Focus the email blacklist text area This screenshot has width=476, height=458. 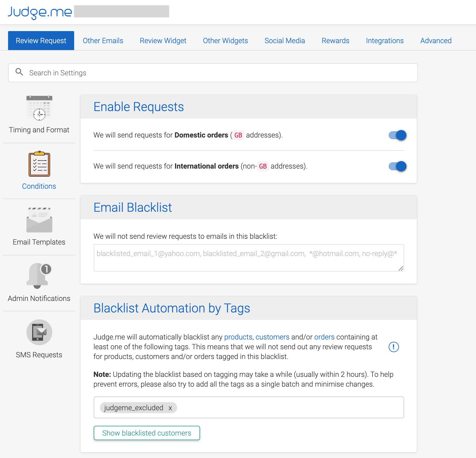249,258
